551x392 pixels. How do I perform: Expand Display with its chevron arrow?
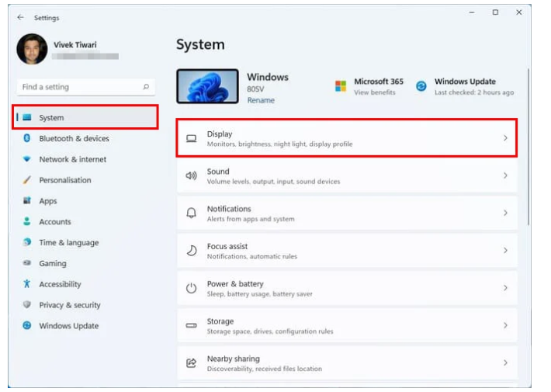505,138
